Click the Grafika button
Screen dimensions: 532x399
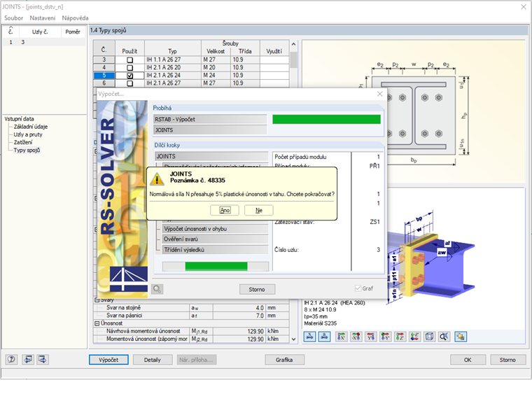pos(284,360)
